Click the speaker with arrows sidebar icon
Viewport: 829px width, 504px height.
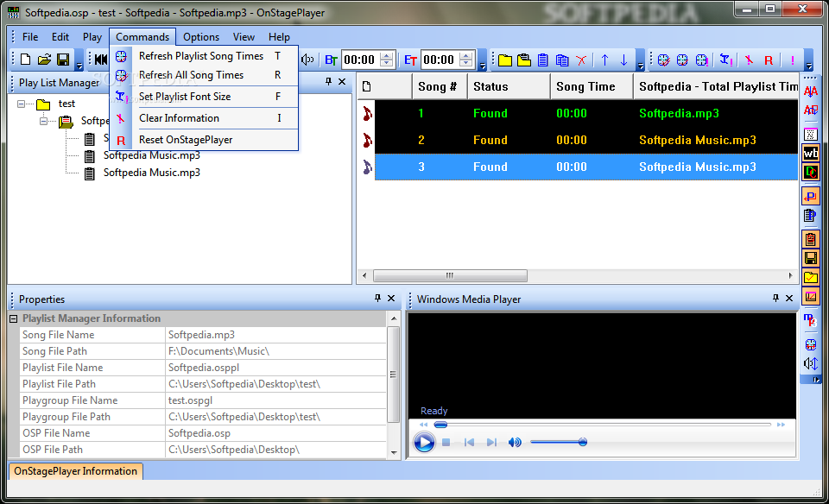click(x=811, y=363)
